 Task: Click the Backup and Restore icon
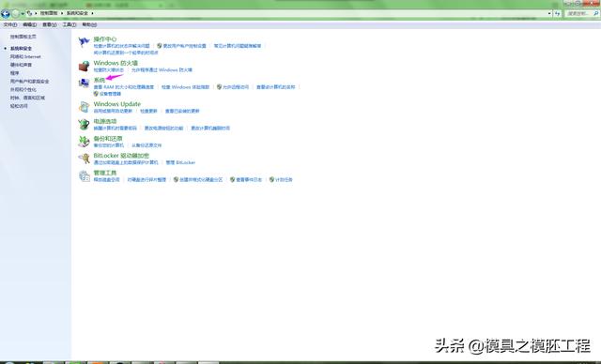point(84,142)
